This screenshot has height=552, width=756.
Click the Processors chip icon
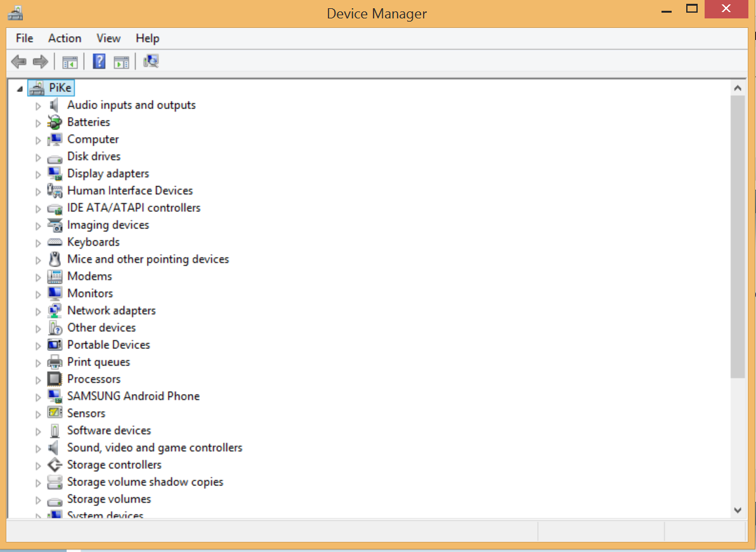click(55, 379)
